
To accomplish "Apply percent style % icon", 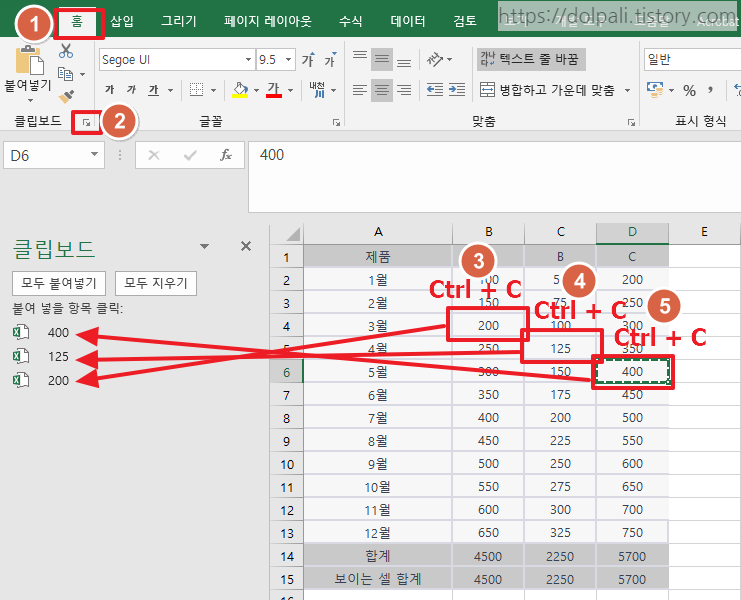I will click(689, 90).
